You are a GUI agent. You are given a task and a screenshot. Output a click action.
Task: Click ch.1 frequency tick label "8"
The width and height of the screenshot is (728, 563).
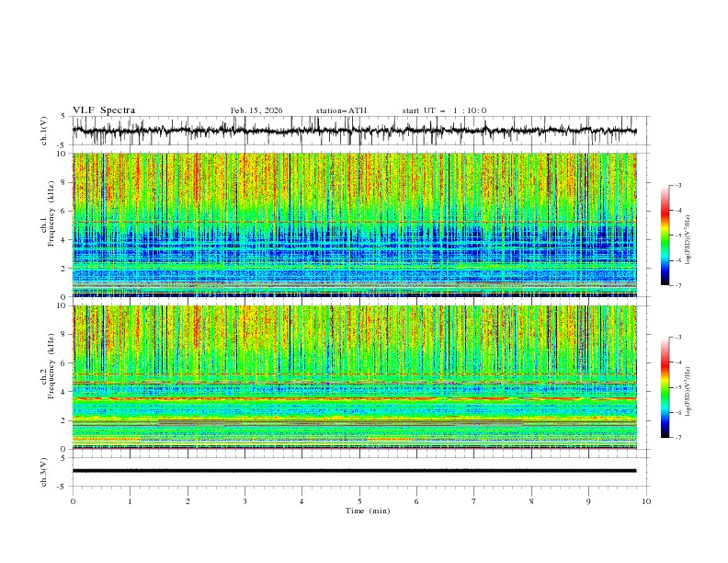coord(64,182)
